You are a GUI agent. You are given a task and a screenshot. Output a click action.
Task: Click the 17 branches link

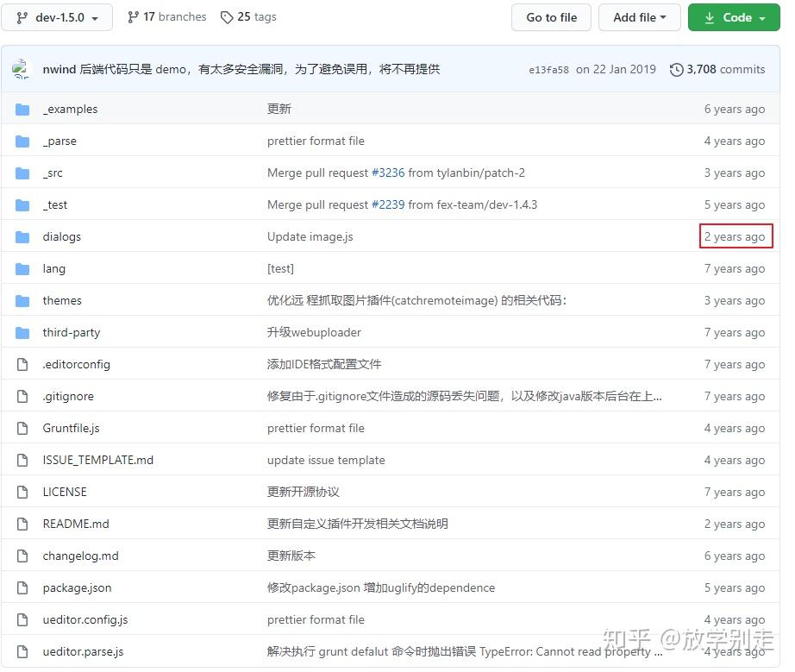(x=175, y=16)
